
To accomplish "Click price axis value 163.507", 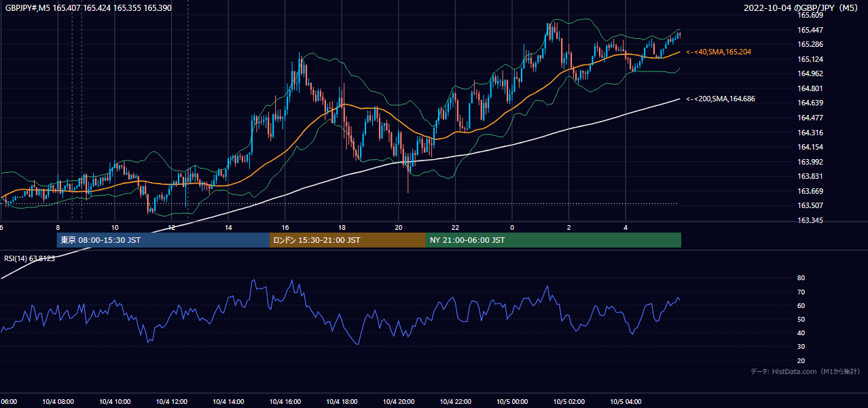I will click(x=810, y=205).
